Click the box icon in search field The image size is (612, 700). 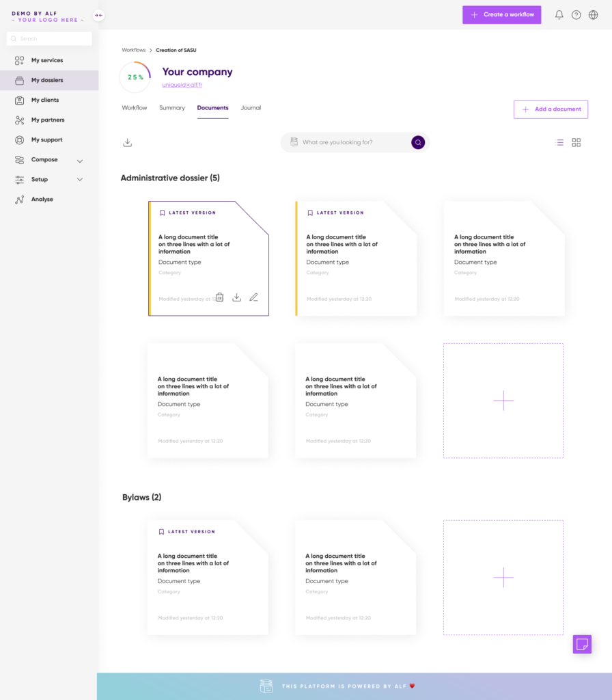pyautogui.click(x=294, y=142)
